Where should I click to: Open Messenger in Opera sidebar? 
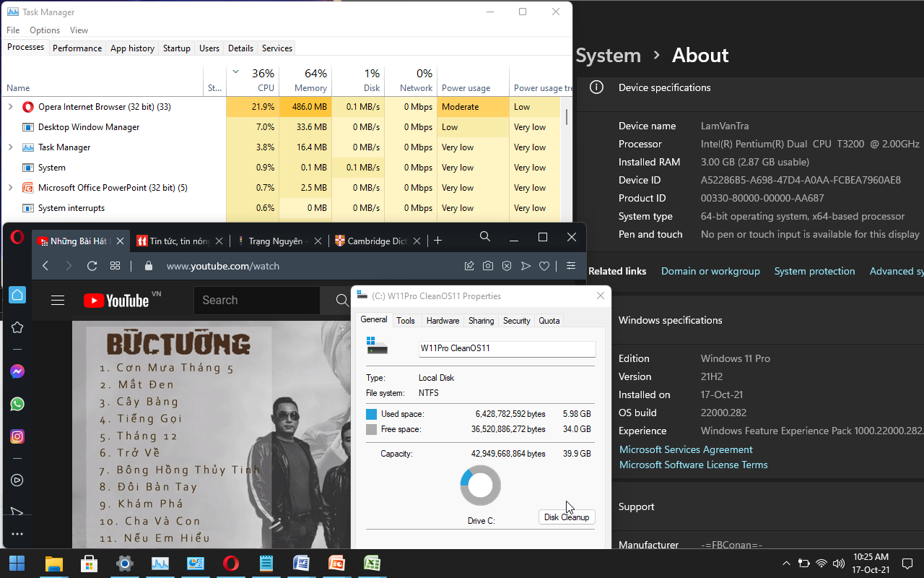17,371
